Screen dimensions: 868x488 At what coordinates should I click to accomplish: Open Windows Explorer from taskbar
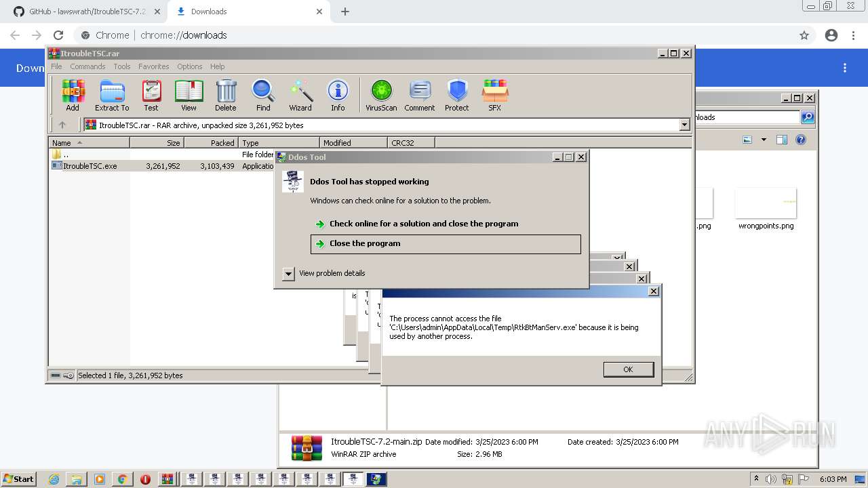[77, 479]
